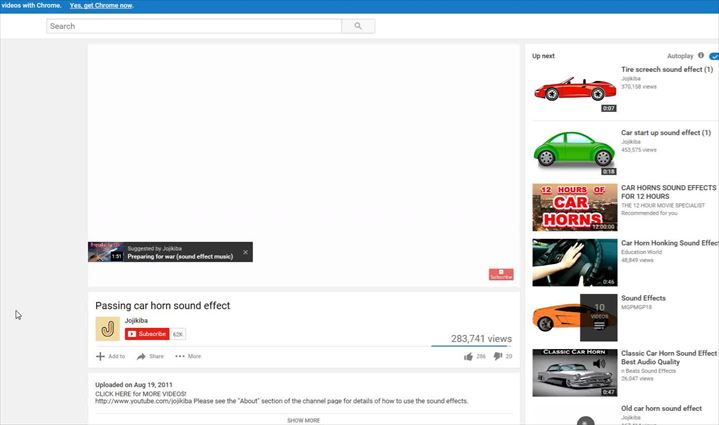Screen dimensions: 719x425
Task: Click the Share arrow icon
Action: click(x=142, y=356)
